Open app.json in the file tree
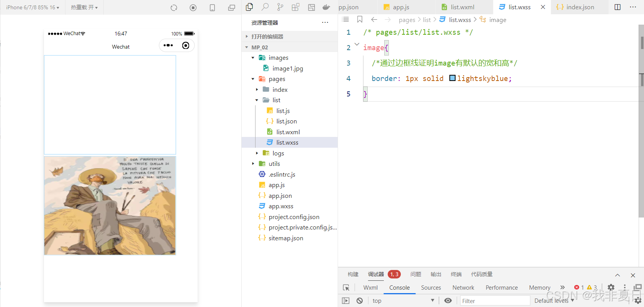The width and height of the screenshot is (644, 307). click(280, 196)
